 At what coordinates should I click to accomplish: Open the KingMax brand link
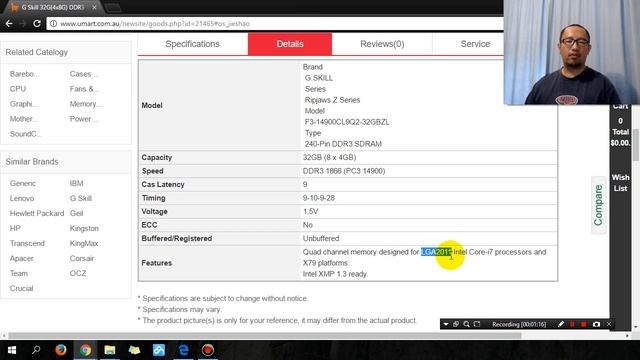84,243
